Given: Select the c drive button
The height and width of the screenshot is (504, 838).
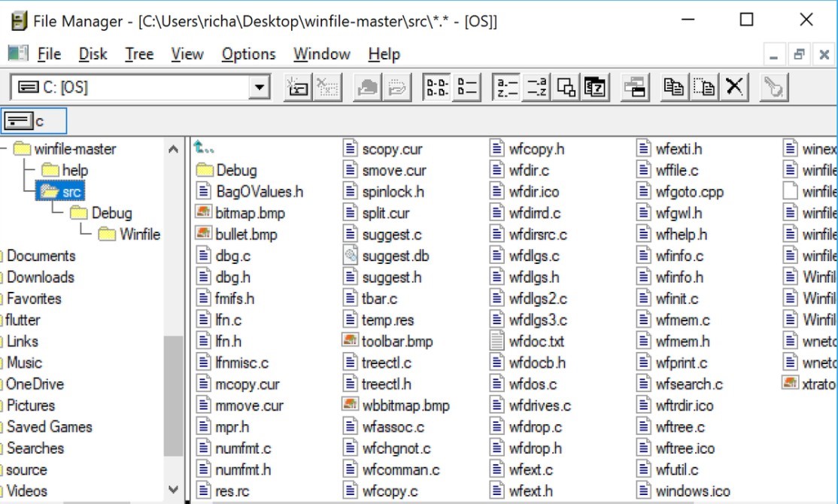Looking at the screenshot, I should pyautogui.click(x=34, y=121).
